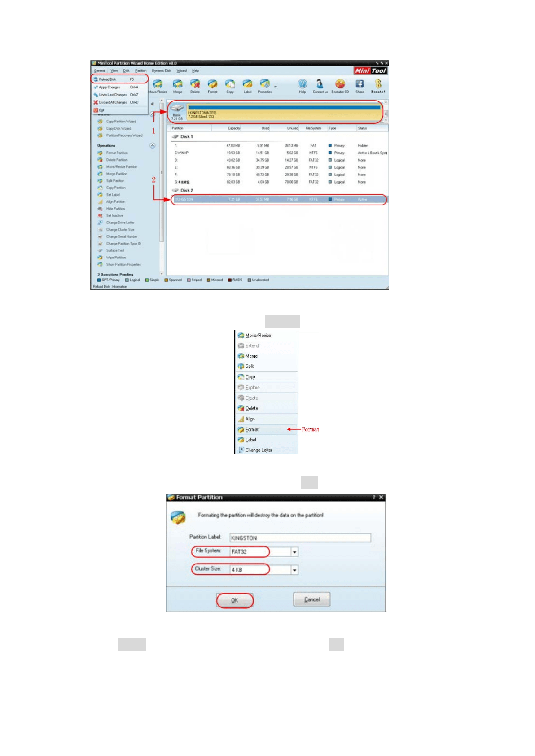
Task: Click the Unallocated legend color swatch
Action: pos(250,280)
